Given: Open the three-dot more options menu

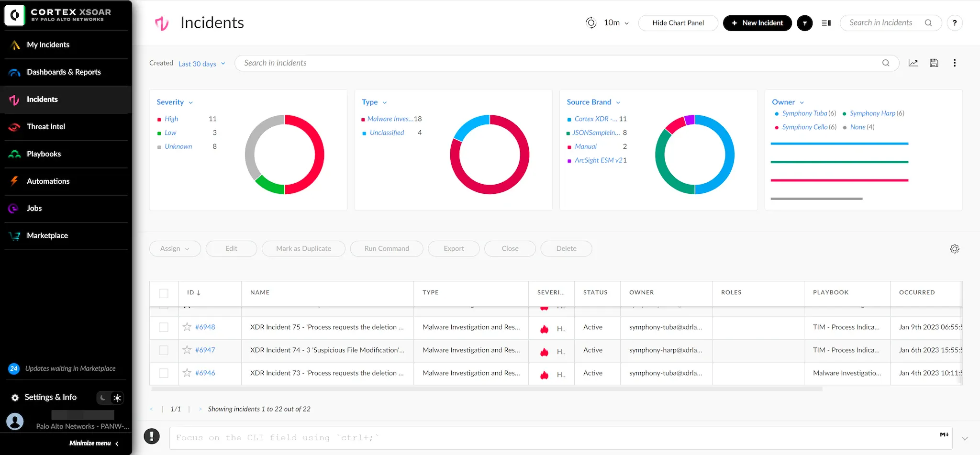Looking at the screenshot, I should coord(954,63).
